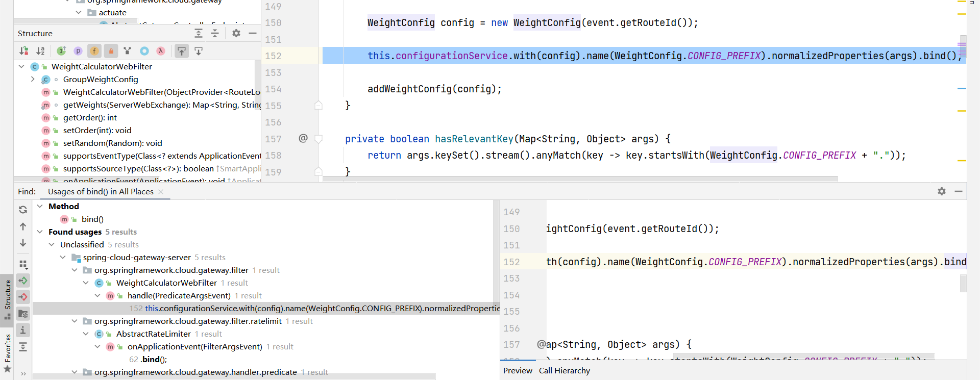980x380 pixels.
Task: Click the preview pane vertical scrollbar
Action: [963, 284]
